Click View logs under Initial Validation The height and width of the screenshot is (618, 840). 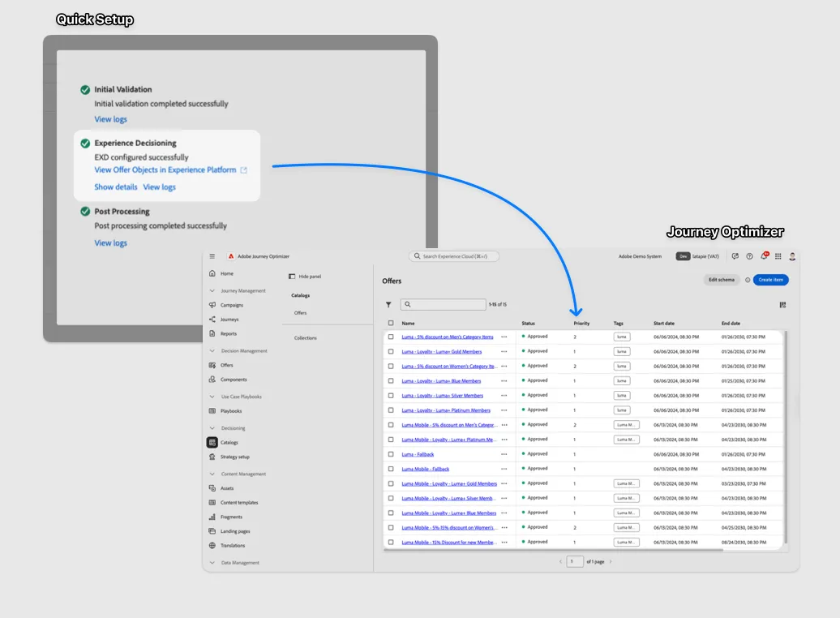click(x=111, y=119)
